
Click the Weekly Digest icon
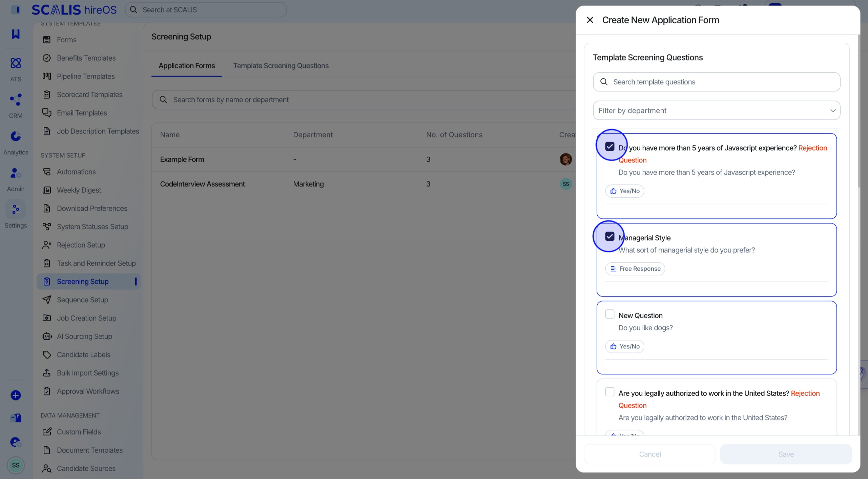47,190
